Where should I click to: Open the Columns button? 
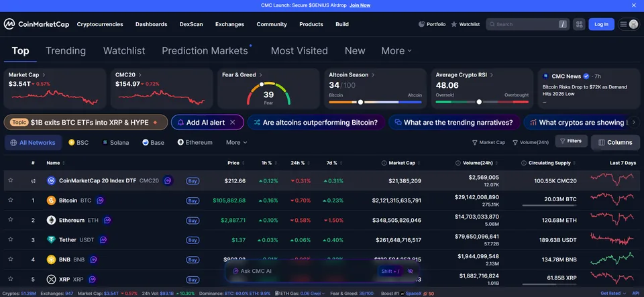pyautogui.click(x=615, y=142)
